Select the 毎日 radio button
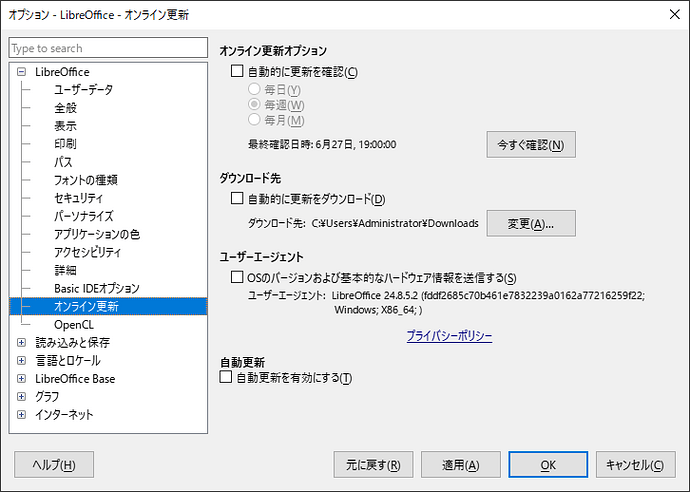Viewport: 690px width, 492px height. [x=254, y=89]
